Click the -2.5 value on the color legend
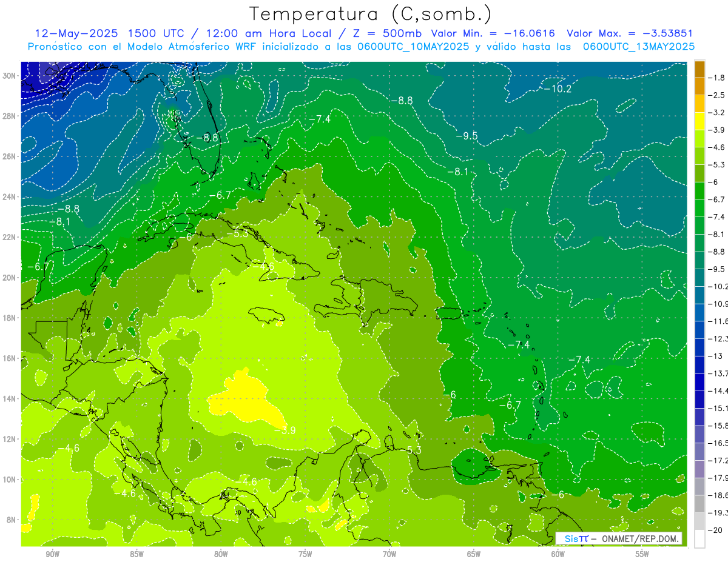 coord(716,95)
